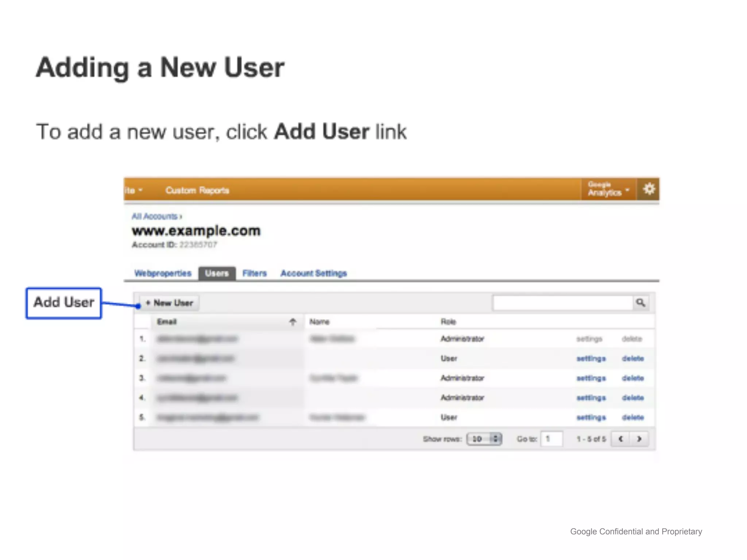Click the Go to page field

point(551,439)
